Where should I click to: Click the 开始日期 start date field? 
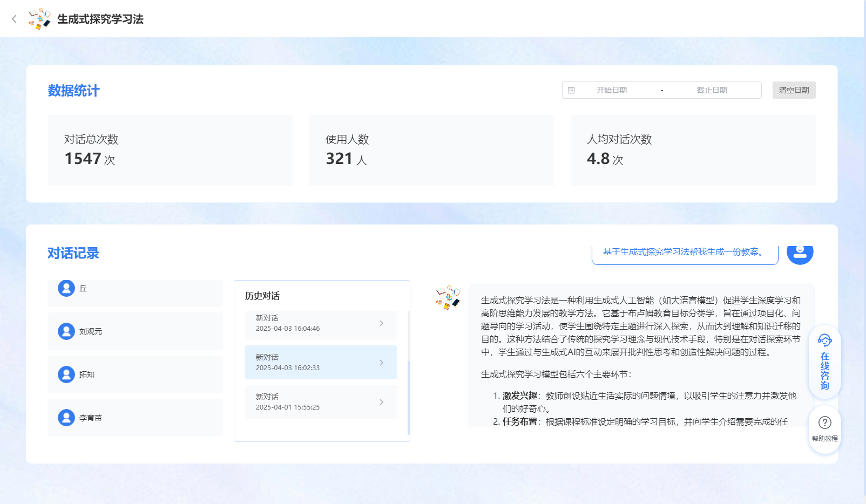[611, 91]
